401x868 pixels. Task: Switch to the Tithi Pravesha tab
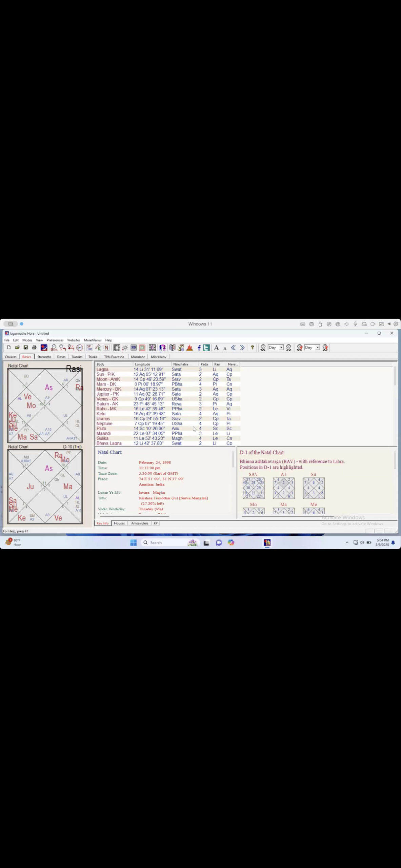coord(114,357)
